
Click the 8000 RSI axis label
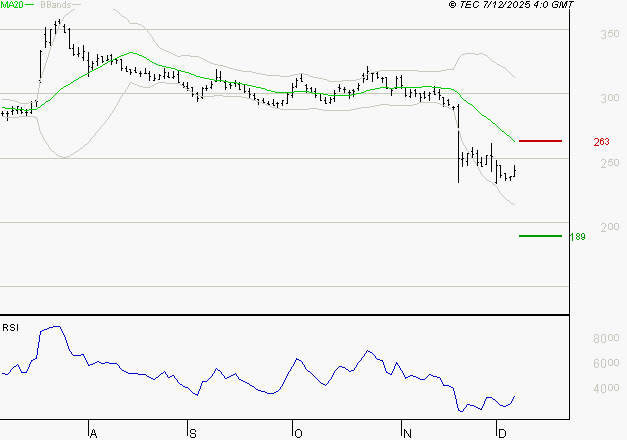[x=606, y=338]
